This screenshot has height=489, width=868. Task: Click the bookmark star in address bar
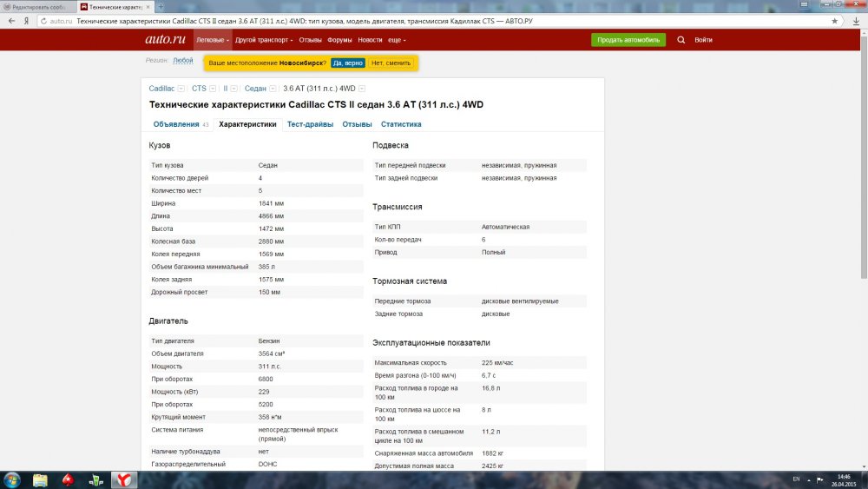pos(835,19)
